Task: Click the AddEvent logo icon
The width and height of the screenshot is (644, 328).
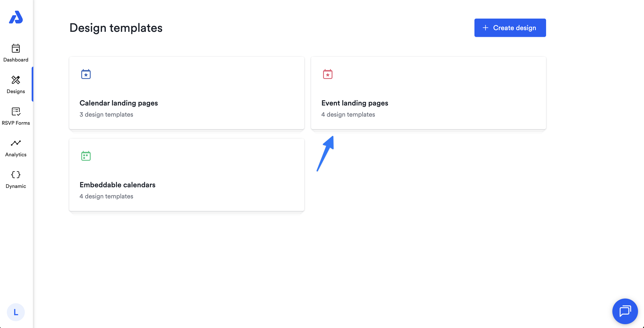Action: [16, 17]
